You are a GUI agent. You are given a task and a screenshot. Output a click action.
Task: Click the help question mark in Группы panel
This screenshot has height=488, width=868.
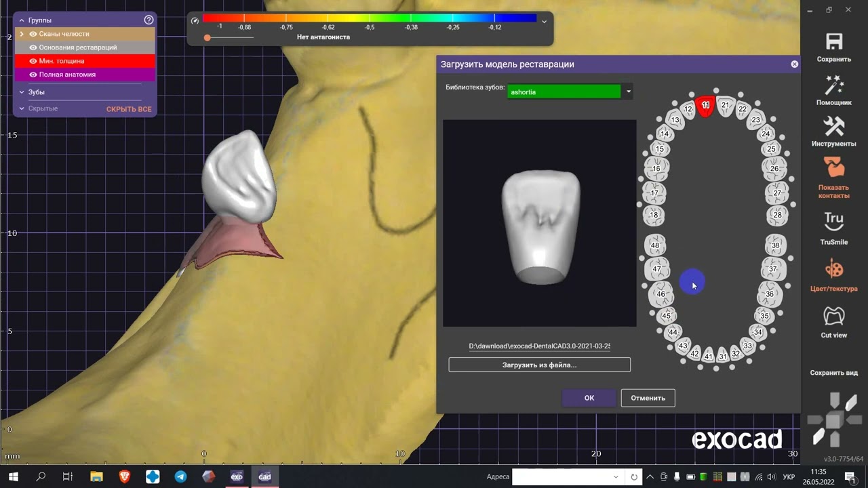(x=149, y=20)
